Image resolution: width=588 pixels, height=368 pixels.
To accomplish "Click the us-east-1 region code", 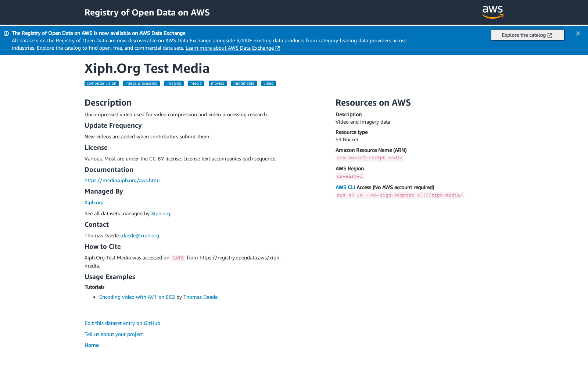I will pos(349,177).
